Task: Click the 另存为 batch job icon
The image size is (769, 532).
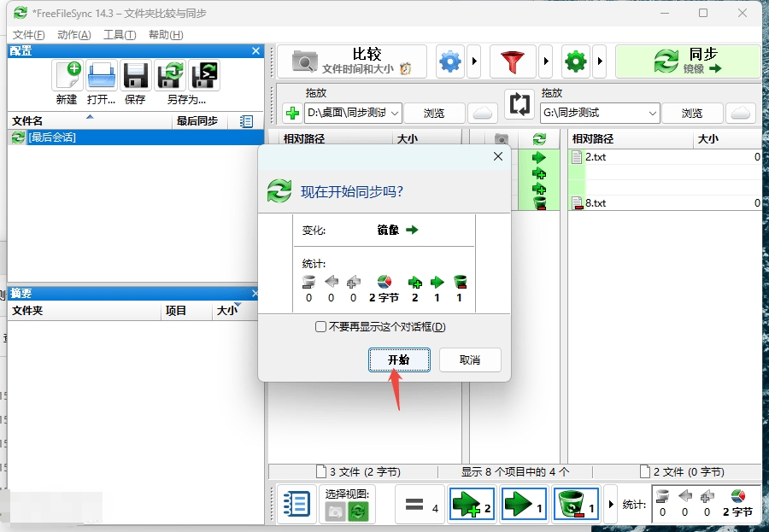Action: pos(203,76)
